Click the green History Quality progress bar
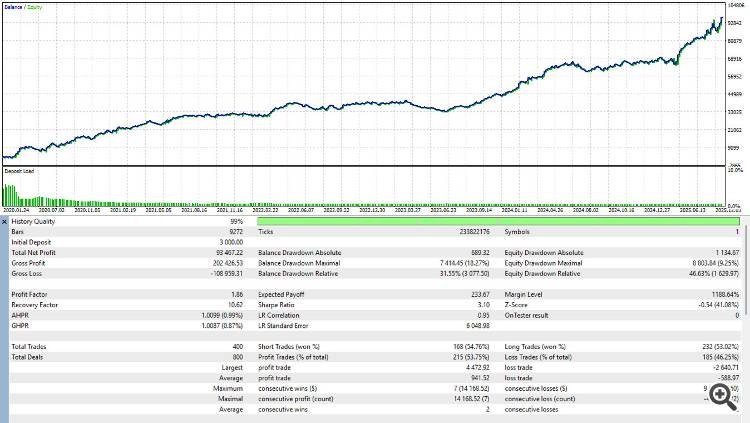This screenshot has height=423, width=750. pyautogui.click(x=498, y=222)
